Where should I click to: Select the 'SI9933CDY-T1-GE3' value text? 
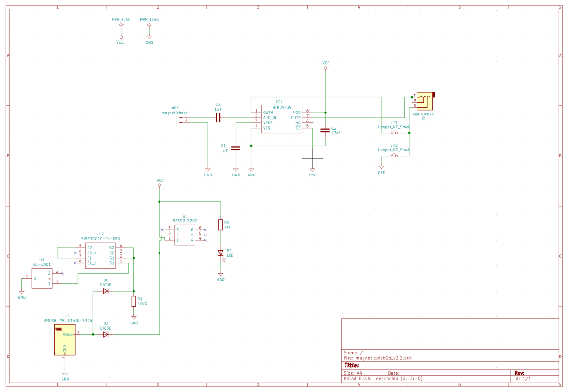[101, 239]
